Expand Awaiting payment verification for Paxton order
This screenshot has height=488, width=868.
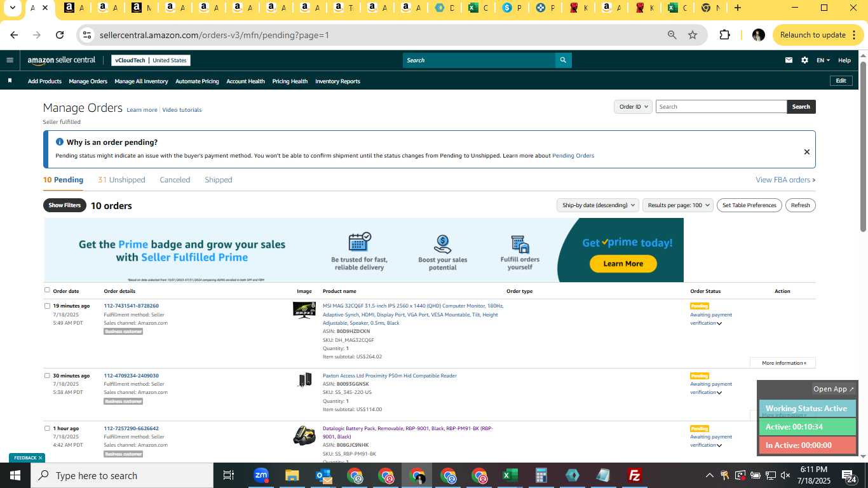click(x=719, y=393)
